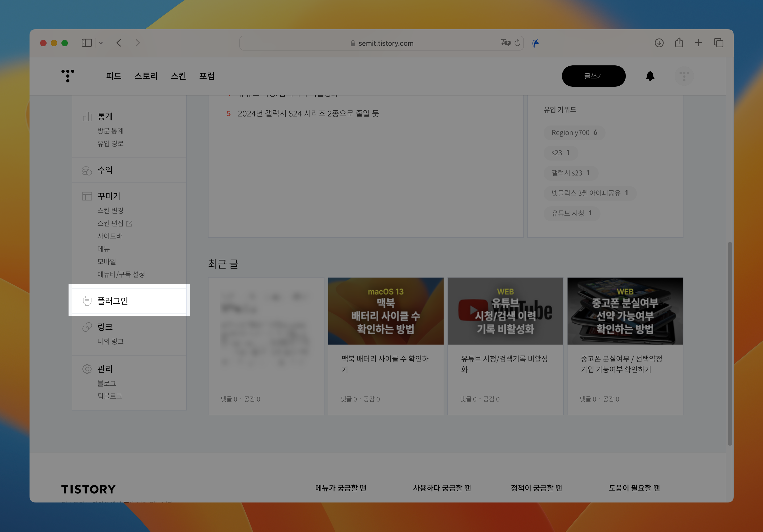Click the 글쓰기 button
Viewport: 763px width, 532px height.
tap(594, 76)
